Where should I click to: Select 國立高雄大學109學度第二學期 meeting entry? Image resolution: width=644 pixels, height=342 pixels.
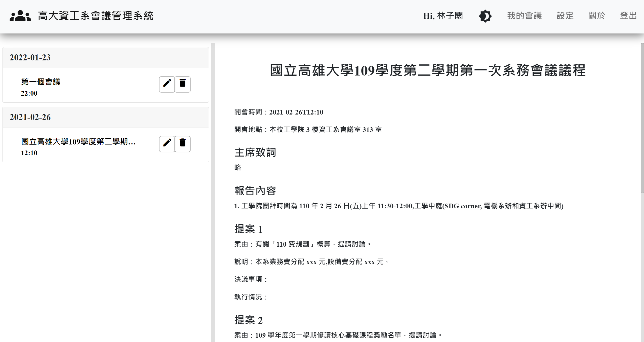tap(78, 142)
